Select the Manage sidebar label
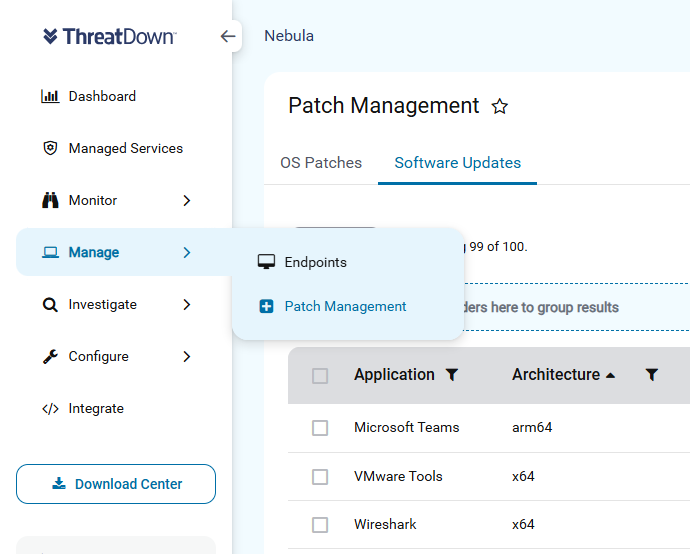Screen dimensions: 690x554 (94, 252)
